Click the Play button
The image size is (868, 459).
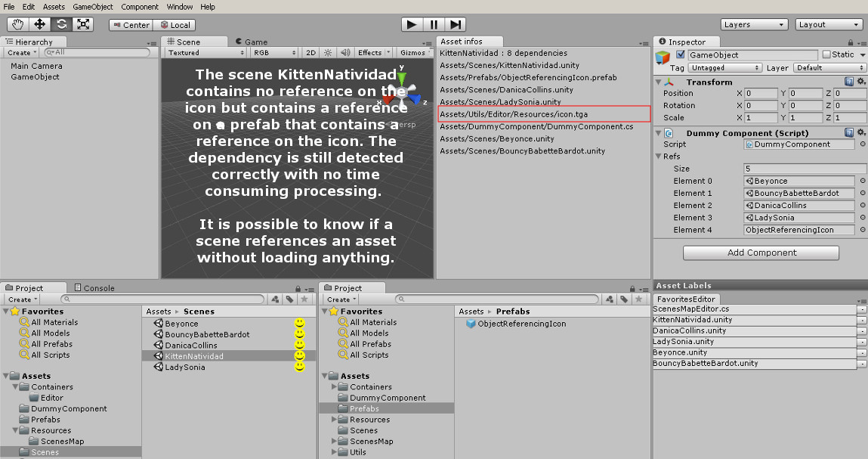pyautogui.click(x=411, y=24)
